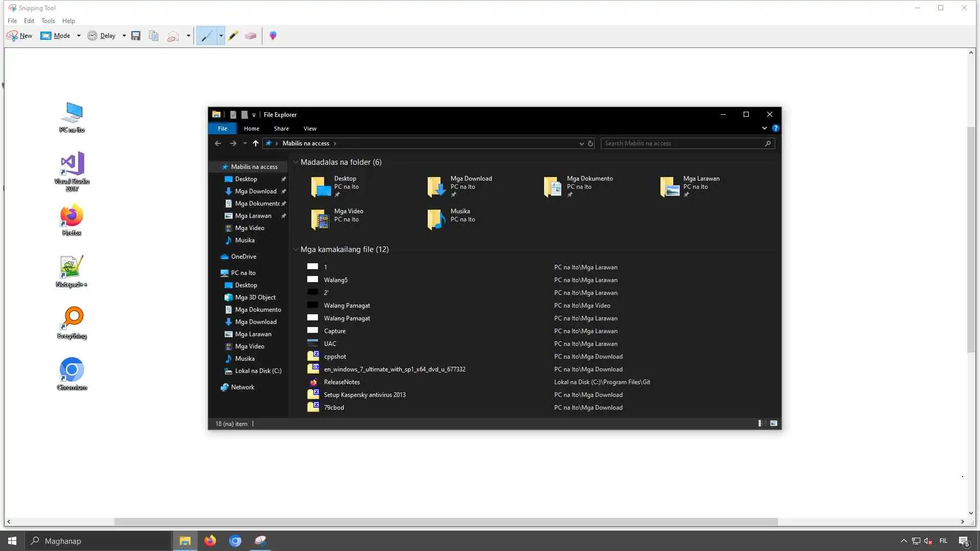Open the File menu
This screenshot has width=980, height=551.
coord(12,21)
